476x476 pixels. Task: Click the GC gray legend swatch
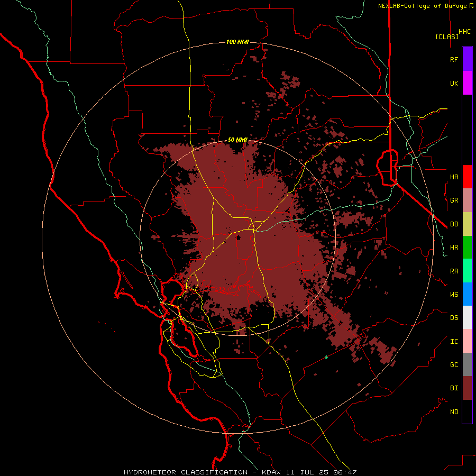467,364
